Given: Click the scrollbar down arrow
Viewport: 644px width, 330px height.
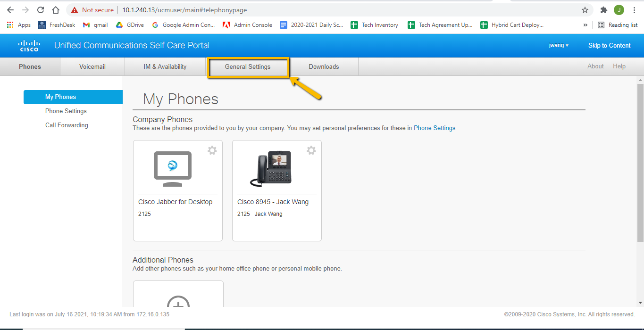Looking at the screenshot, I should click(x=640, y=303).
